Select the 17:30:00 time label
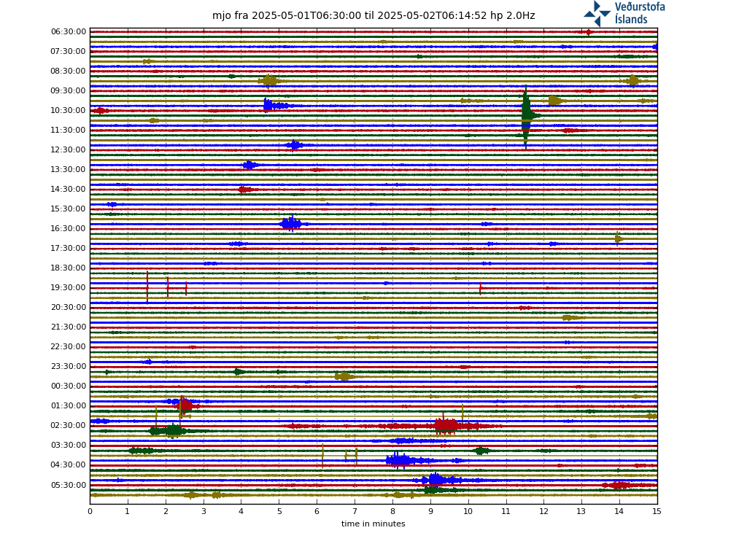 [69, 248]
